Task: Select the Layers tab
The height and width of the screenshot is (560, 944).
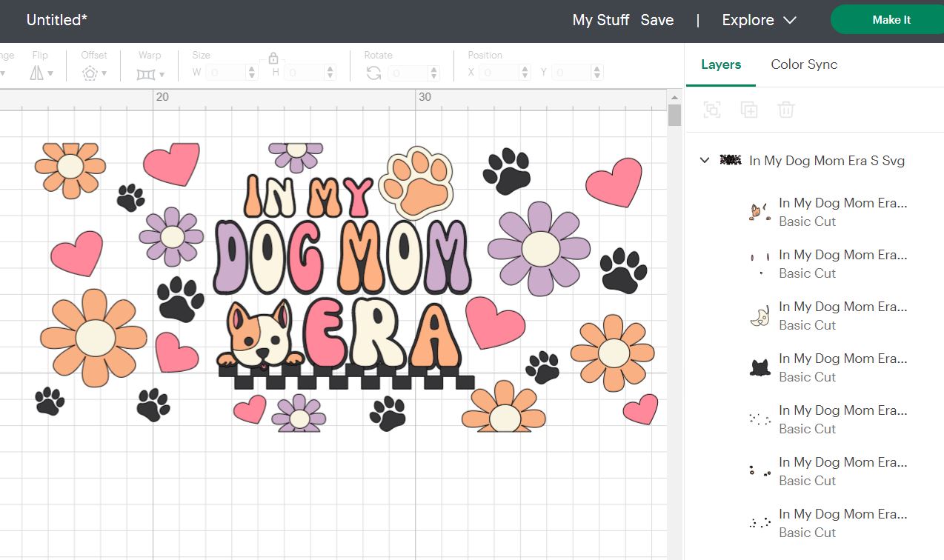Action: pyautogui.click(x=720, y=64)
